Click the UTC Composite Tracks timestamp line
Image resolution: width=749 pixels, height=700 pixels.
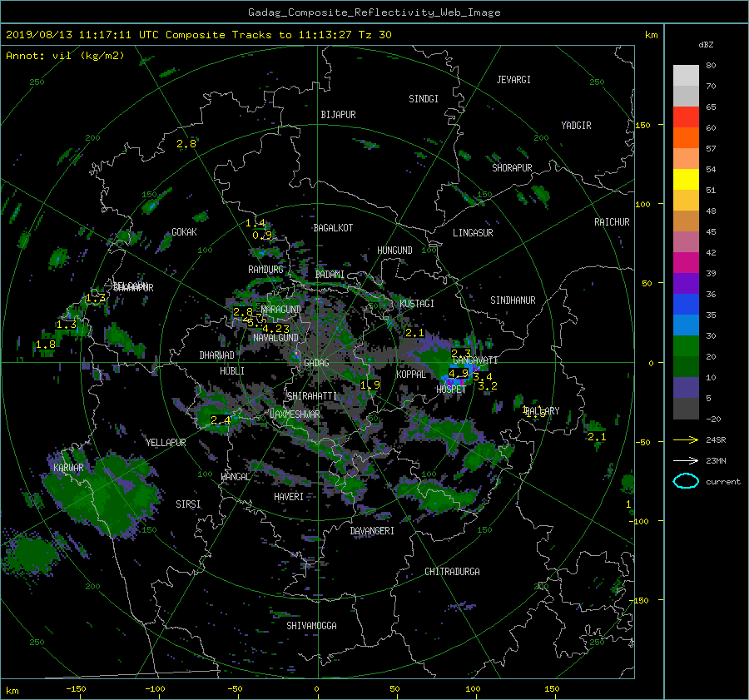(x=199, y=35)
